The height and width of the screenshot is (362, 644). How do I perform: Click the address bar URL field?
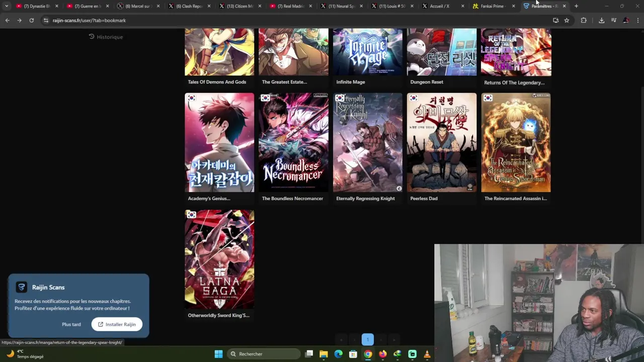coord(297,20)
